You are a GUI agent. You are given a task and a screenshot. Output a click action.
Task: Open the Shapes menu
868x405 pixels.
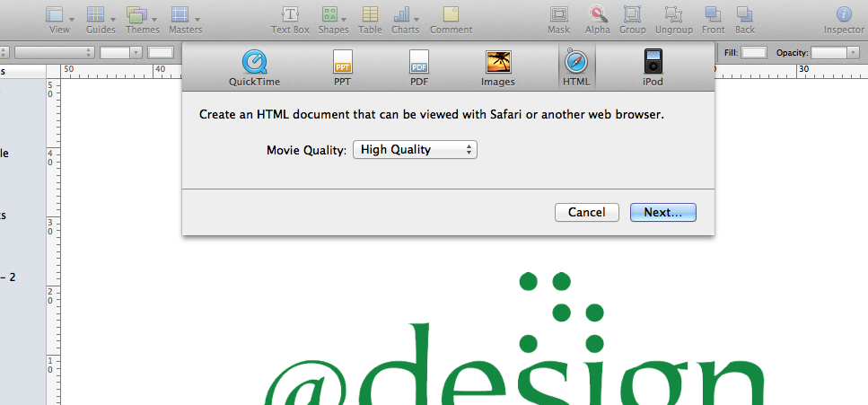[333, 20]
